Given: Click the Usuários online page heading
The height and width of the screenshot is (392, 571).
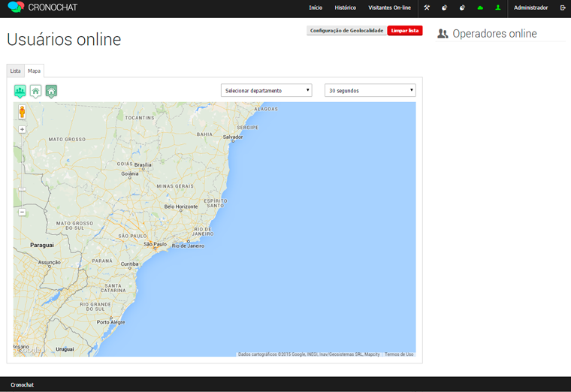Looking at the screenshot, I should coord(64,39).
